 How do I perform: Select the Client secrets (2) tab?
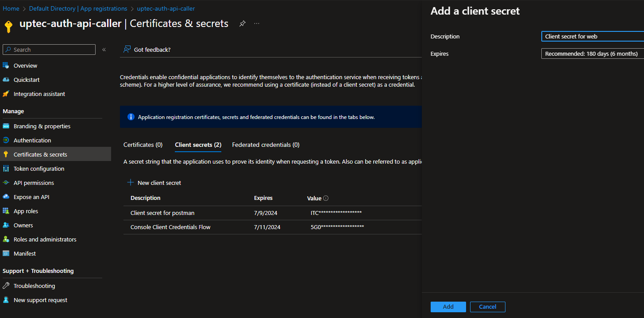[198, 145]
